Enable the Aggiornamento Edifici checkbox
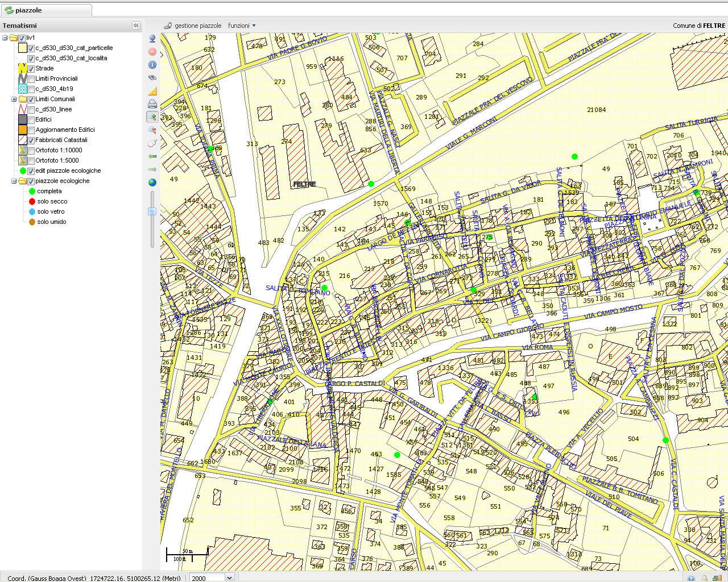 (x=31, y=130)
